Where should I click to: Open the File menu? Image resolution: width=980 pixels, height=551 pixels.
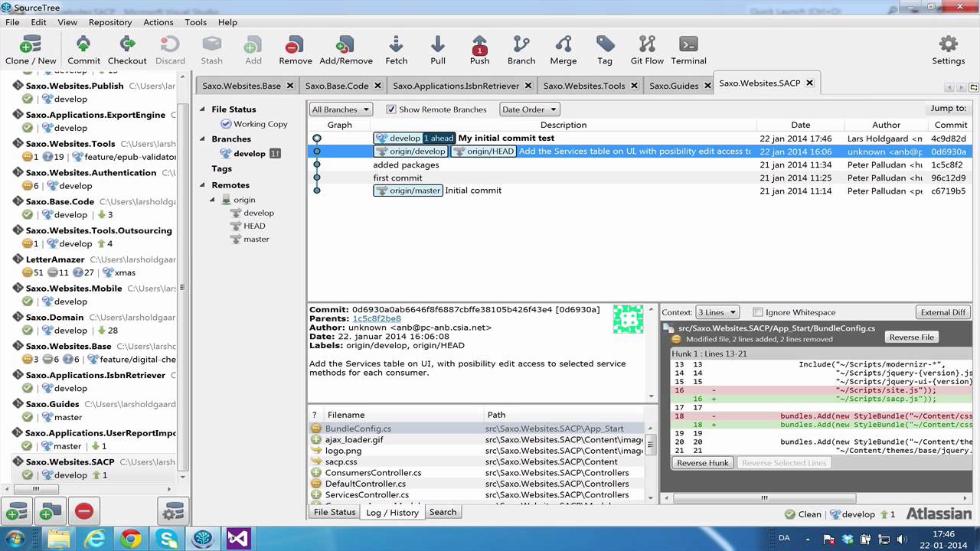pos(12,22)
